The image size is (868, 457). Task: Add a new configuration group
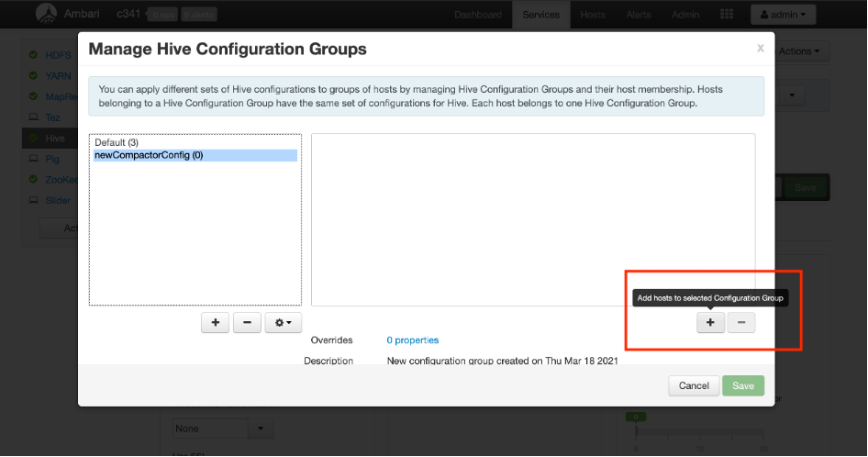[x=215, y=323]
